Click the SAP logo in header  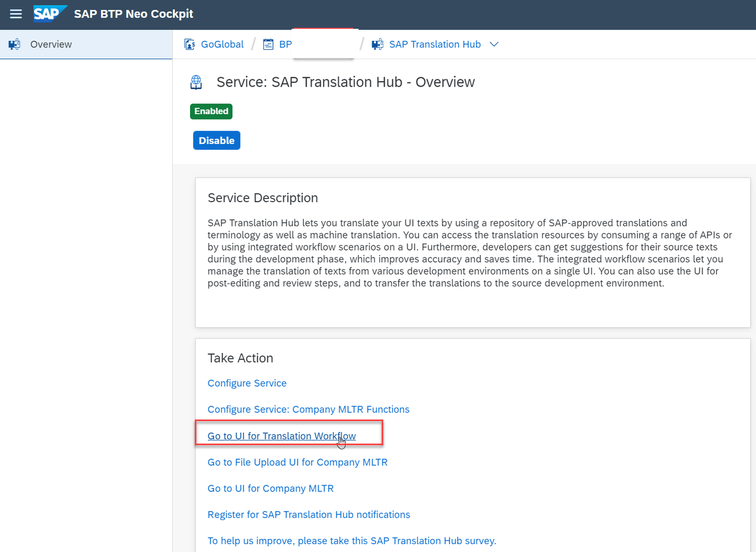point(50,14)
